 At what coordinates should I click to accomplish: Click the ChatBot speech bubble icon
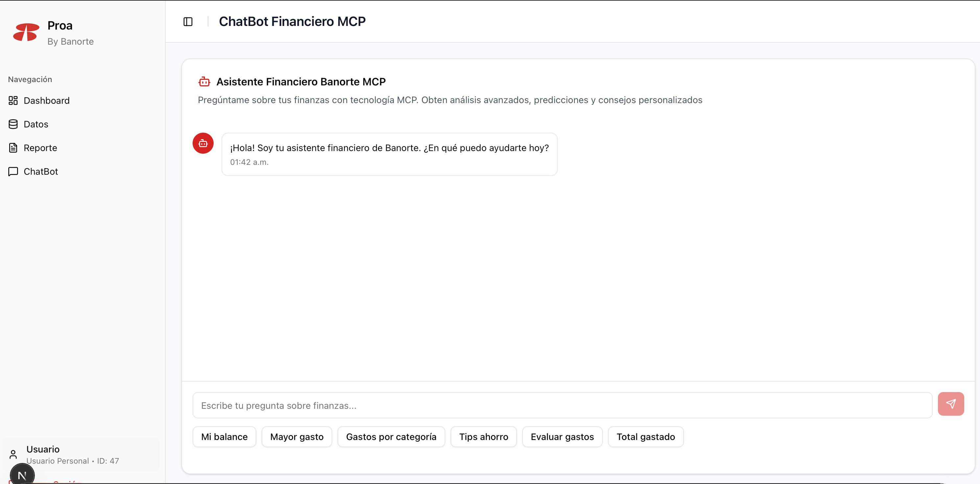click(x=13, y=171)
